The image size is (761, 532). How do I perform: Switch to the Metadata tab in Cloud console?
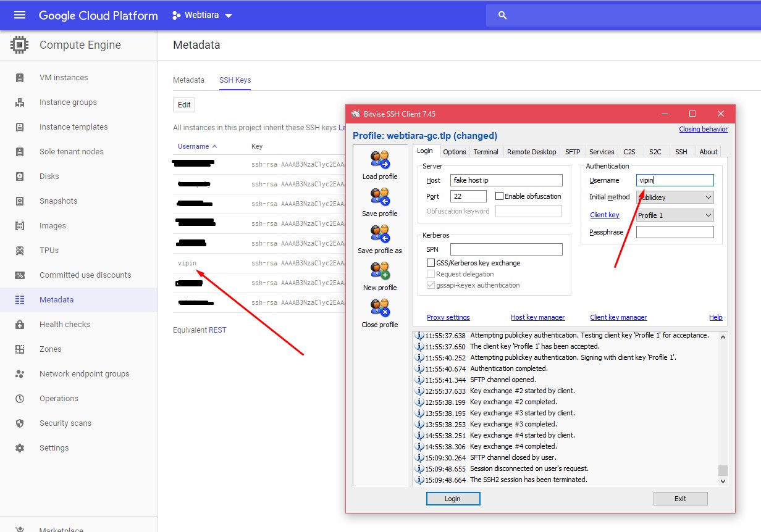188,80
